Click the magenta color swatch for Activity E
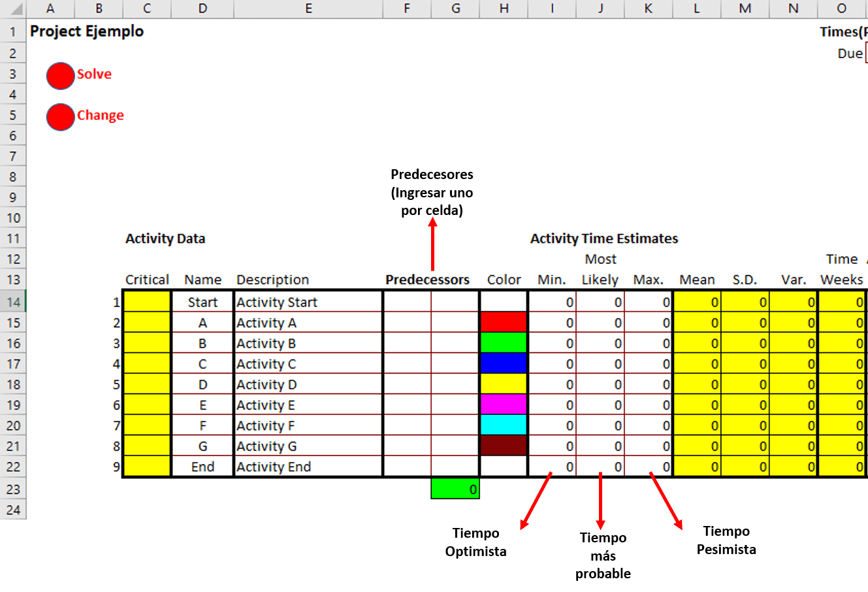The height and width of the screenshot is (592, 868). click(x=504, y=404)
